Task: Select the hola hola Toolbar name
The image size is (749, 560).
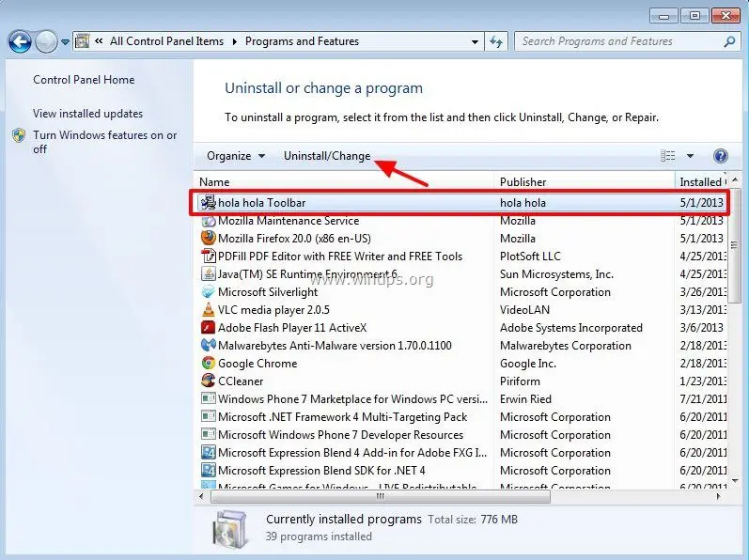Action: click(x=262, y=203)
